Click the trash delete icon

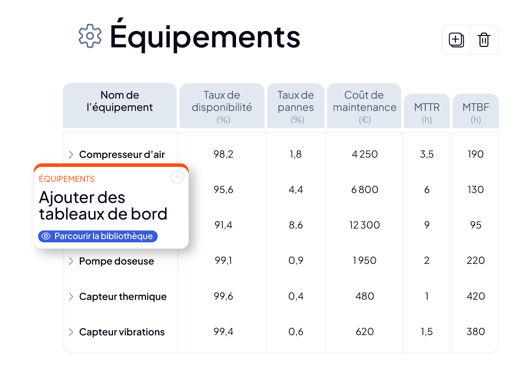(x=484, y=40)
